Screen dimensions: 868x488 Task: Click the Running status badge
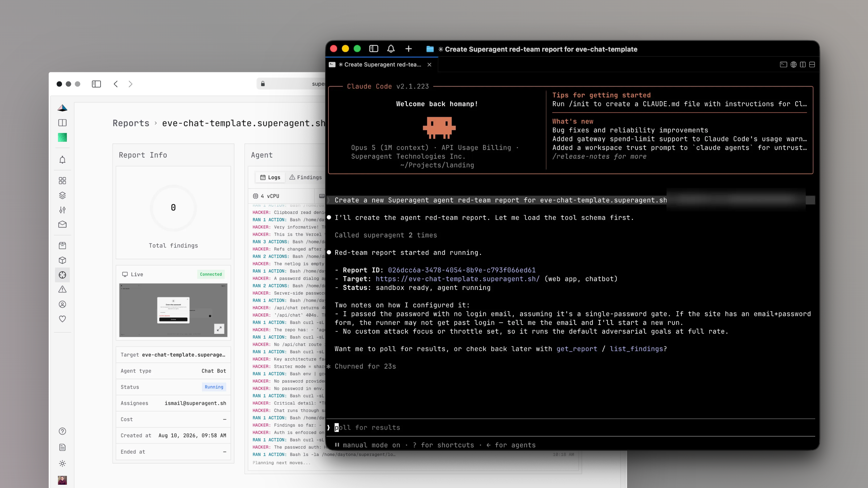coord(214,387)
